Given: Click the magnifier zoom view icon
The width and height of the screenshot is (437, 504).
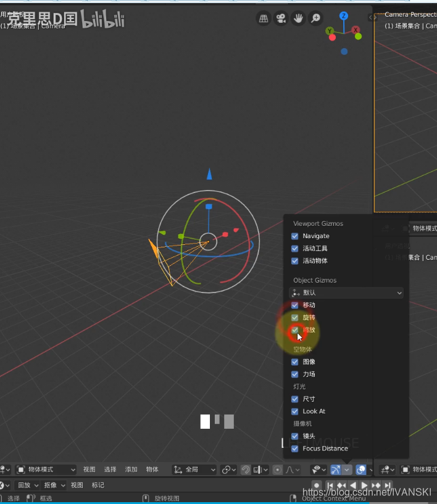Looking at the screenshot, I should tap(316, 19).
